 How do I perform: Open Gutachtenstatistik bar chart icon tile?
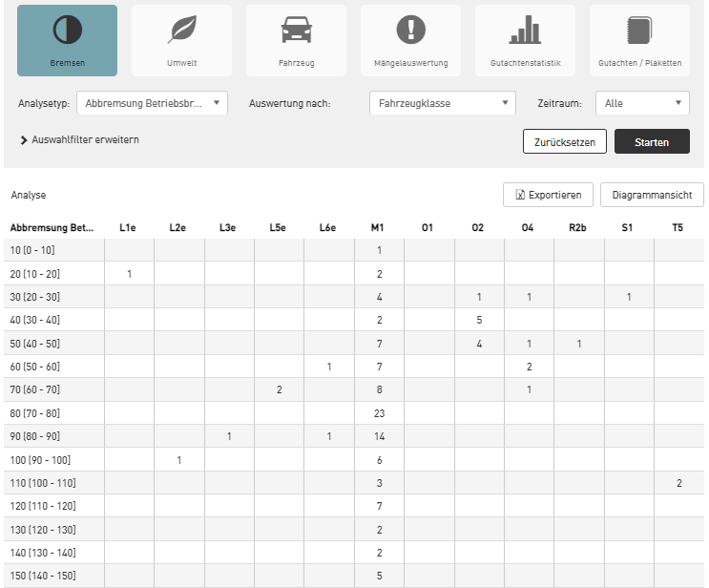(x=525, y=40)
